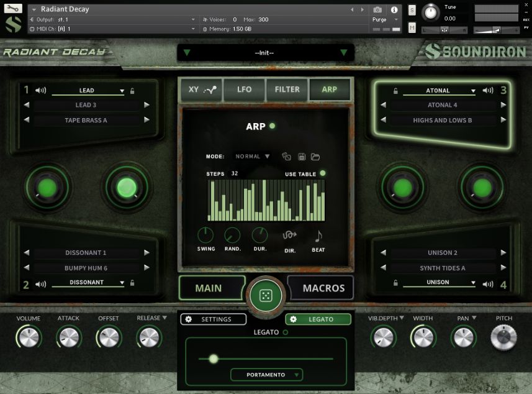Screen dimensions: 532x394
Task: Copy the arp step table
Action: tap(287, 156)
